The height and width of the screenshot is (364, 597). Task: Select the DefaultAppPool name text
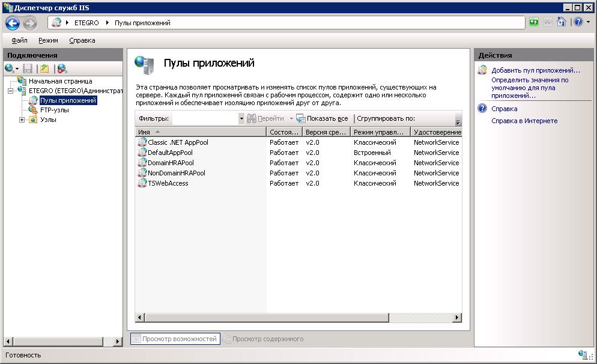(170, 153)
